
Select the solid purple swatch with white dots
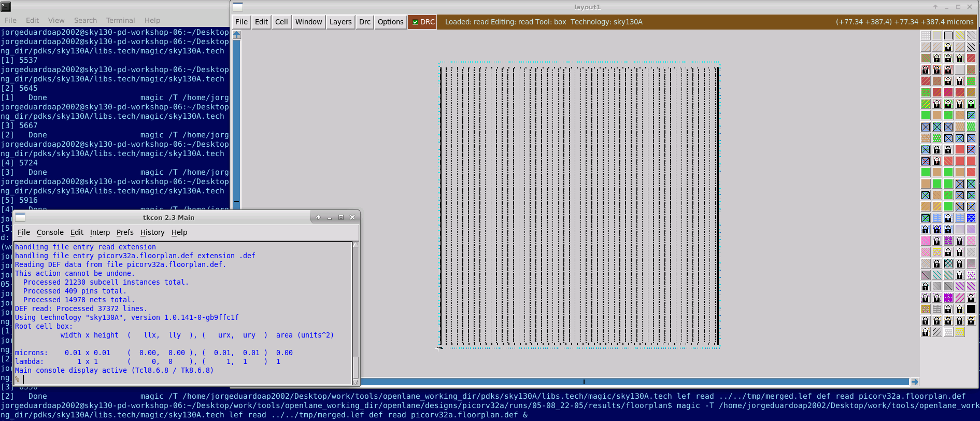point(948,298)
